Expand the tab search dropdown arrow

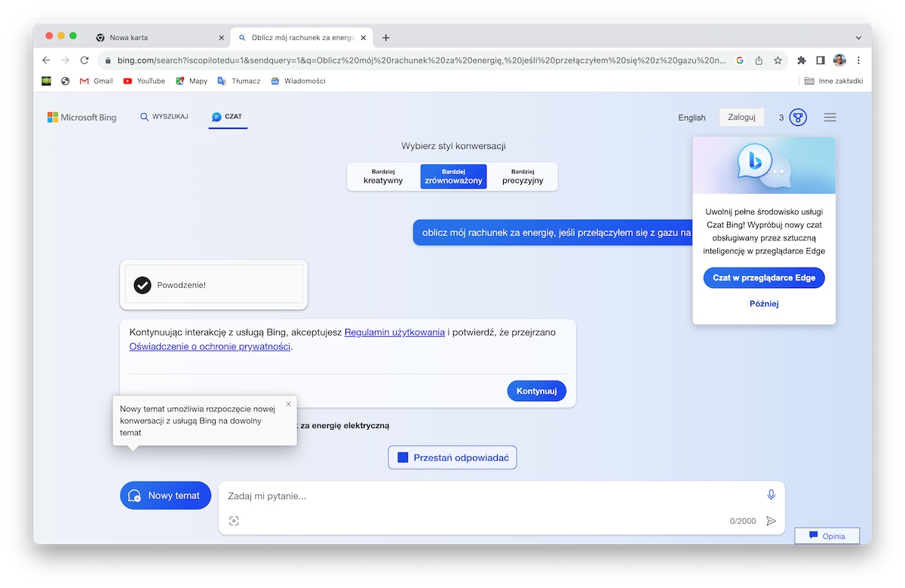858,38
